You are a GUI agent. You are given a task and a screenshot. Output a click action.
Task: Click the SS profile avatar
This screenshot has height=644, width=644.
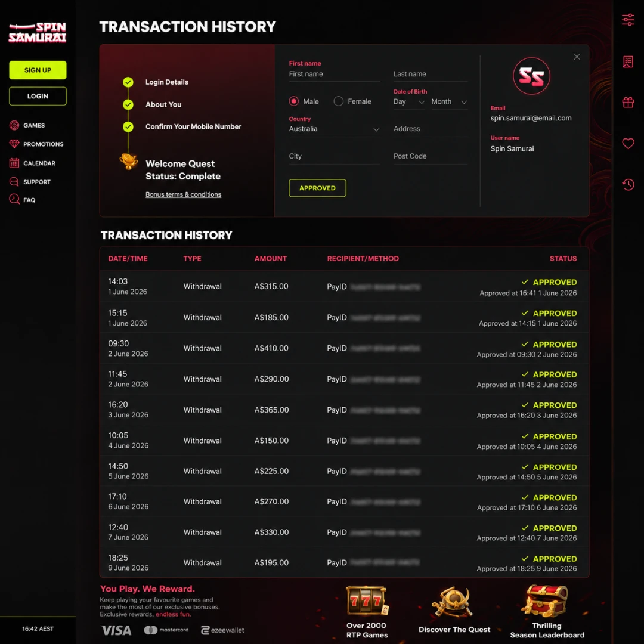click(531, 76)
